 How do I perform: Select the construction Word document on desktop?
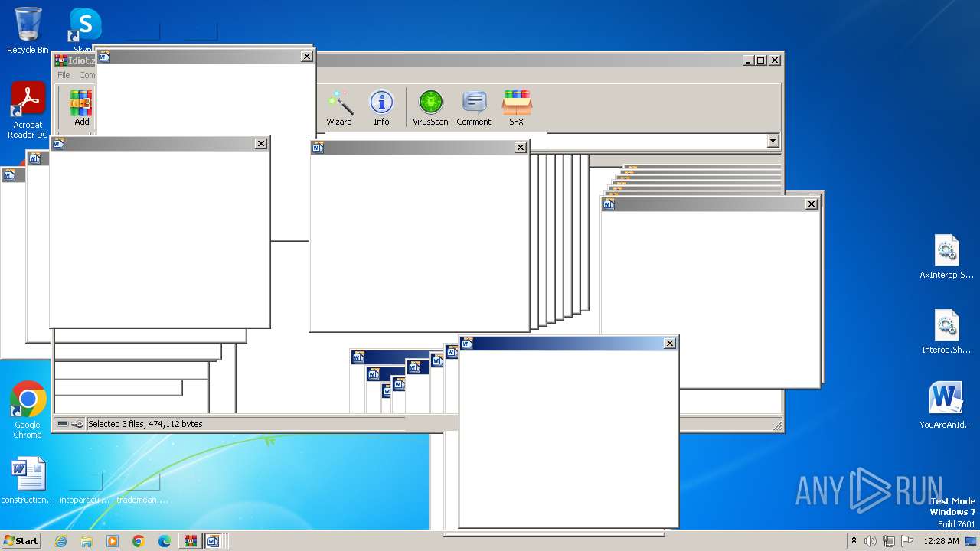28,481
